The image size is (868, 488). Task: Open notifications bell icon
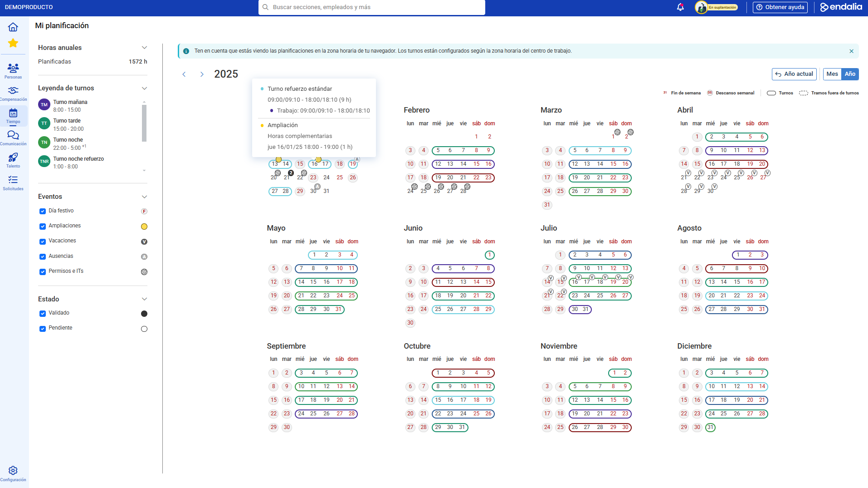680,7
